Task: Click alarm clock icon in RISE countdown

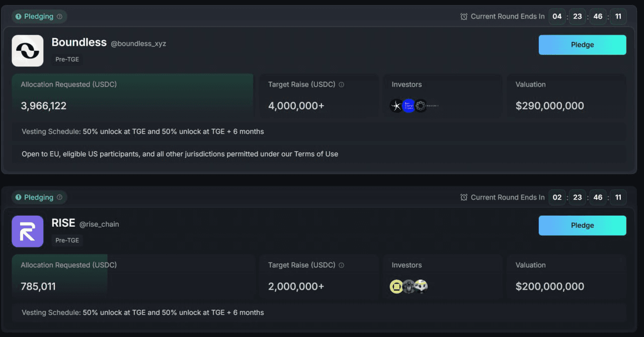Action: tap(464, 197)
